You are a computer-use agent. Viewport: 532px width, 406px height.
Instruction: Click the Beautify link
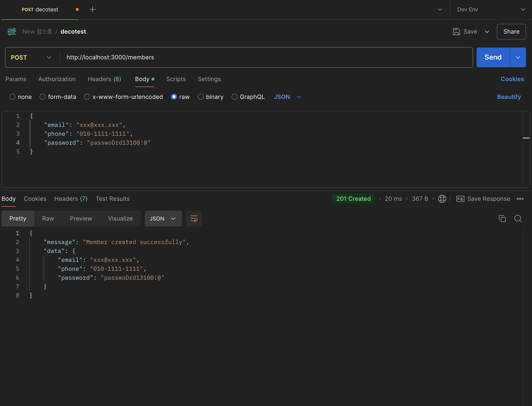coord(509,97)
